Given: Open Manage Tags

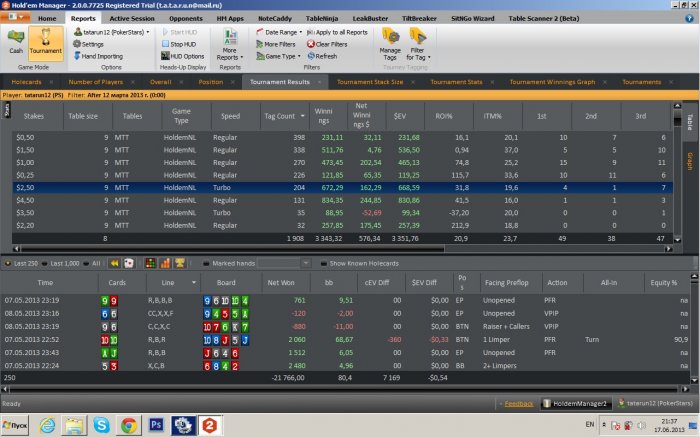Looking at the screenshot, I should (390, 44).
